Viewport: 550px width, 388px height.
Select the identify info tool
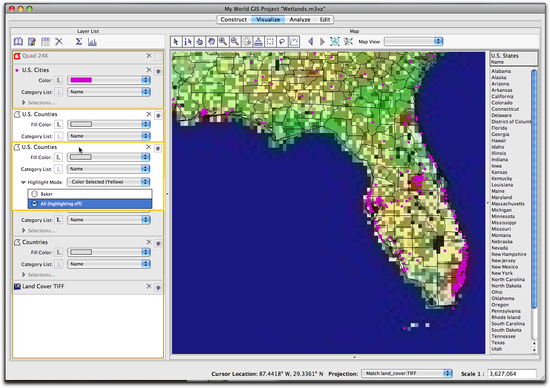(188, 42)
